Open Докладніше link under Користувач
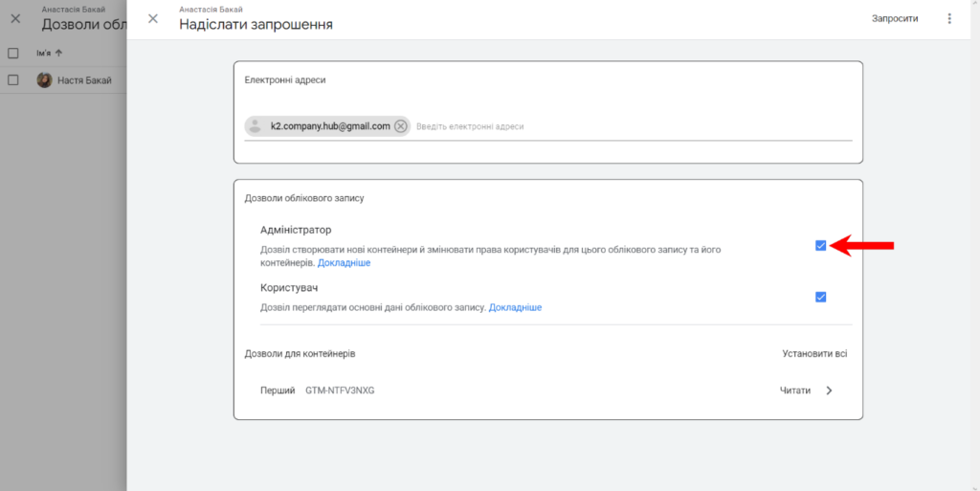This screenshot has width=980, height=491. point(515,307)
